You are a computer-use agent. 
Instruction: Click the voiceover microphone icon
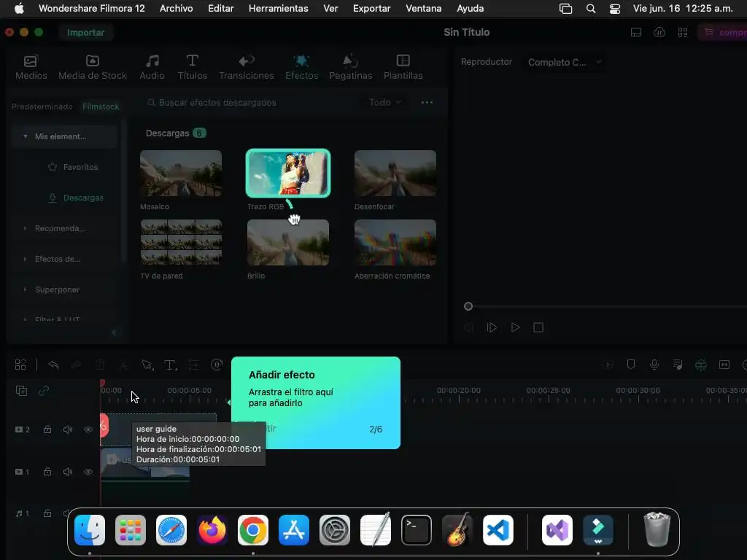(x=654, y=365)
